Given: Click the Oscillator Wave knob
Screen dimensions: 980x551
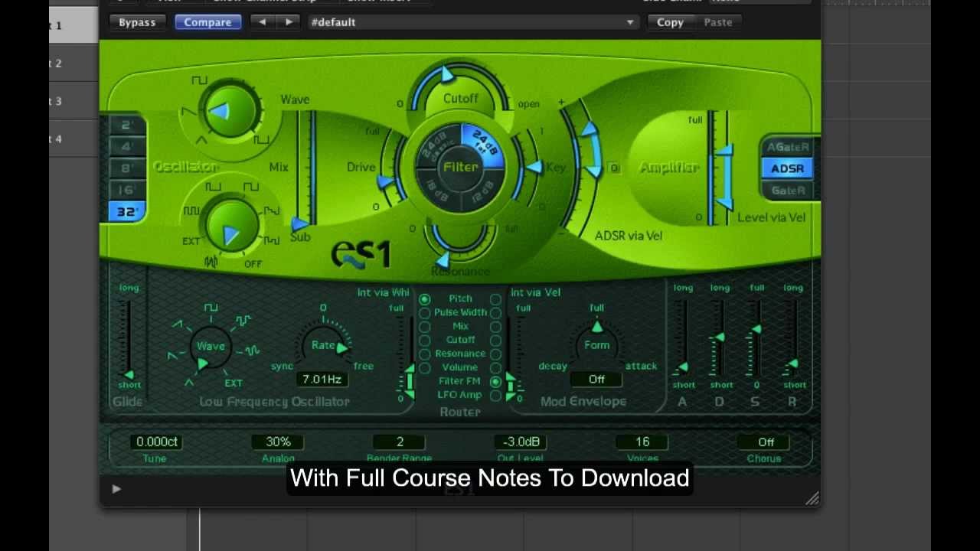Looking at the screenshot, I should click(230, 112).
